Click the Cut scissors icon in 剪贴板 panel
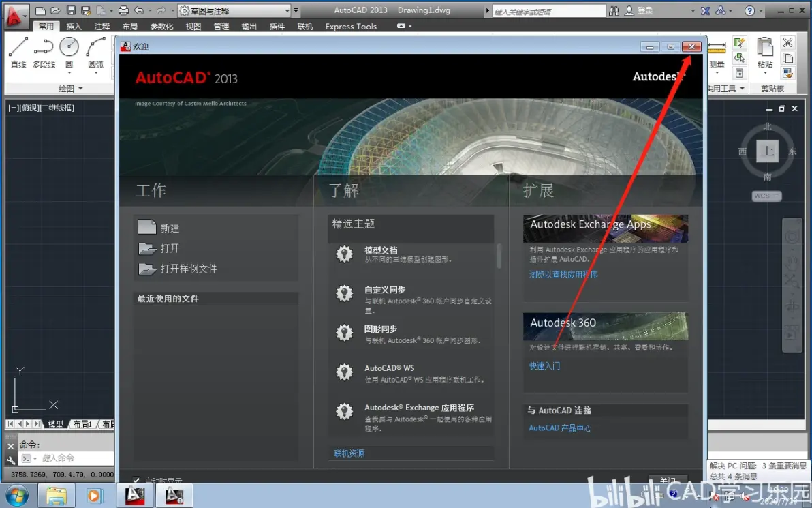The image size is (812, 508). [787, 42]
